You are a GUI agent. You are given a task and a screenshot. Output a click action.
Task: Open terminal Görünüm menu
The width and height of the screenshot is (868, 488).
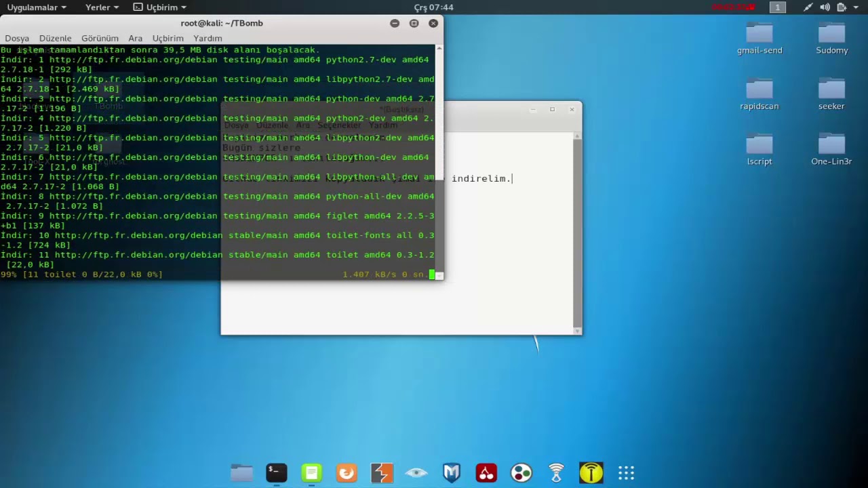pyautogui.click(x=100, y=39)
